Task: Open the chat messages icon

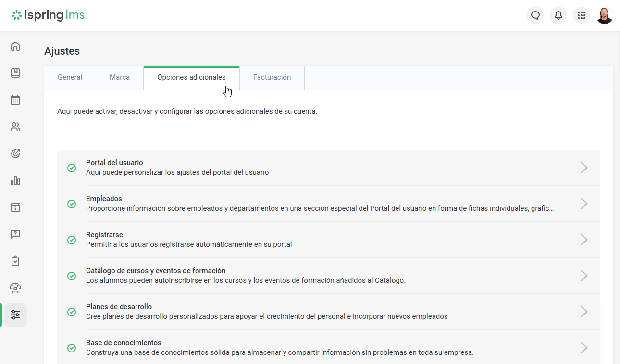Action: pos(535,15)
